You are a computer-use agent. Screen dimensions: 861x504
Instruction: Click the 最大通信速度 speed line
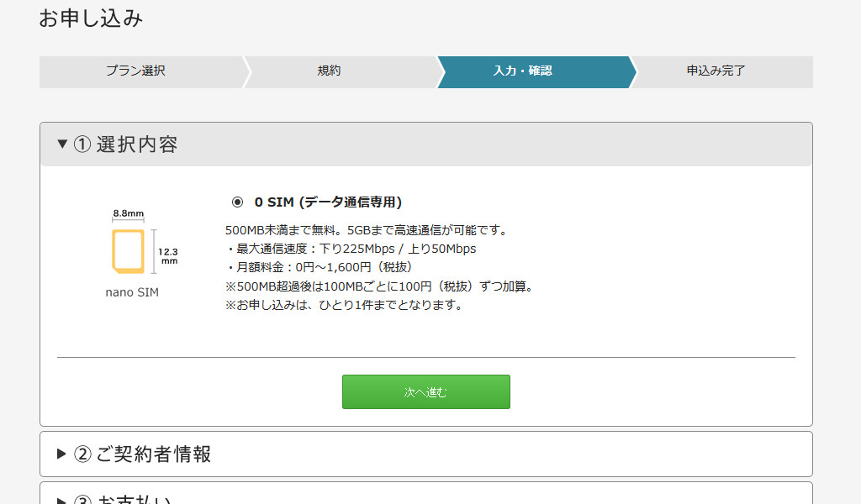(351, 249)
